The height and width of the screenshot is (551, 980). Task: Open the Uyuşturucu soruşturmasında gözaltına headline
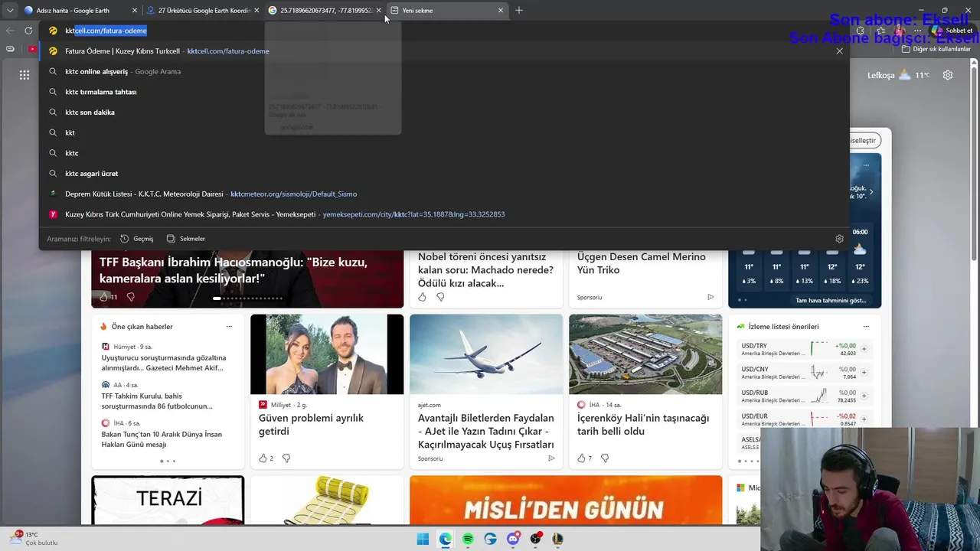click(164, 363)
